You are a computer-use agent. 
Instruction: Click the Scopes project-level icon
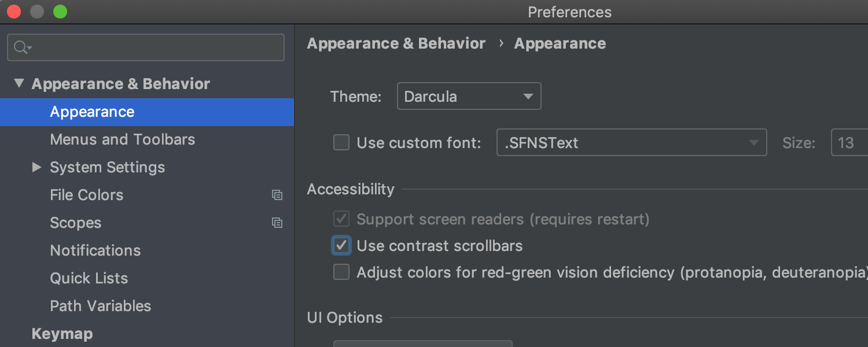pos(277,223)
